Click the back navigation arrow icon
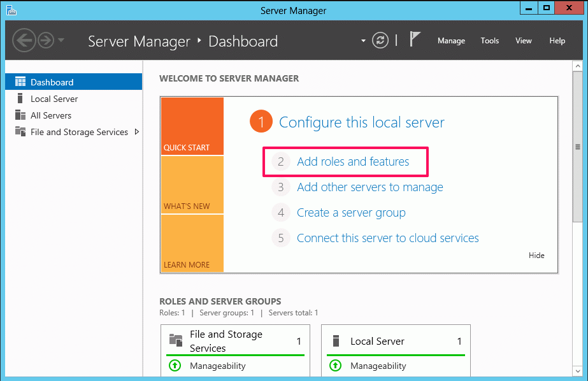The image size is (588, 381). [24, 40]
